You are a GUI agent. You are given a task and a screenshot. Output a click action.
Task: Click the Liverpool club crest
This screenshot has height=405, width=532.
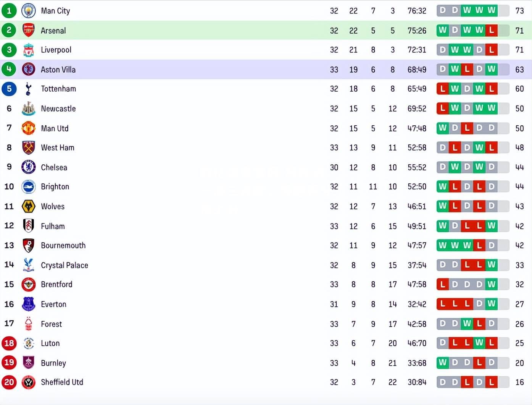[x=29, y=50]
